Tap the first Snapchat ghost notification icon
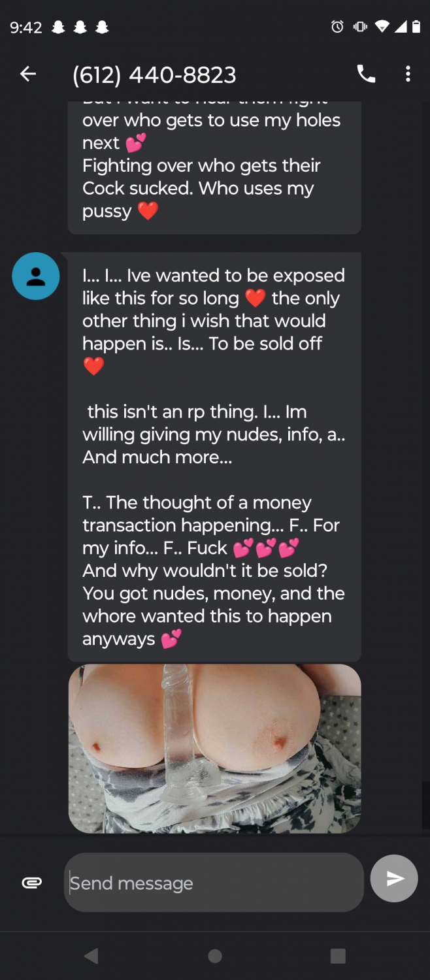The height and width of the screenshot is (980, 430). (58, 27)
